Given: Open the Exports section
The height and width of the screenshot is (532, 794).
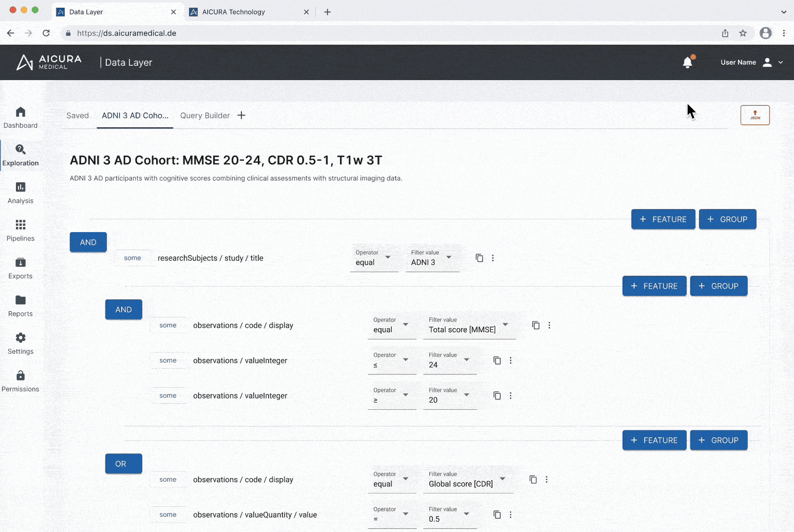Looking at the screenshot, I should (21, 268).
